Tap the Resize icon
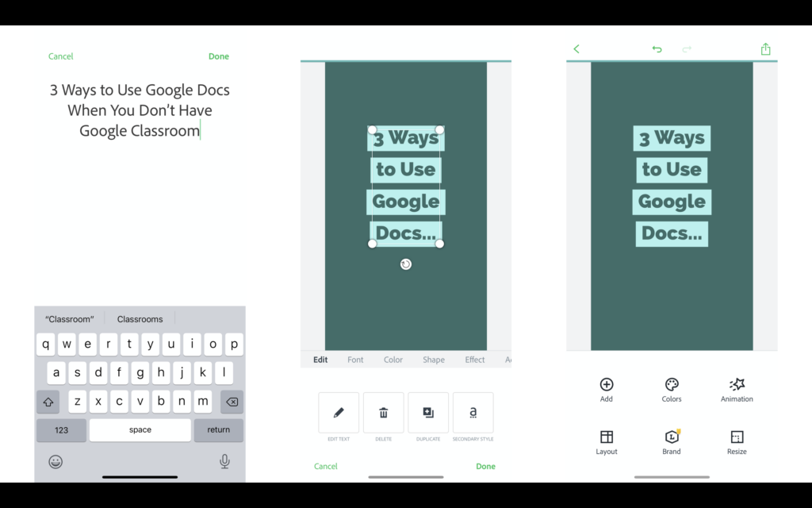This screenshot has height=508, width=812. [x=737, y=437]
